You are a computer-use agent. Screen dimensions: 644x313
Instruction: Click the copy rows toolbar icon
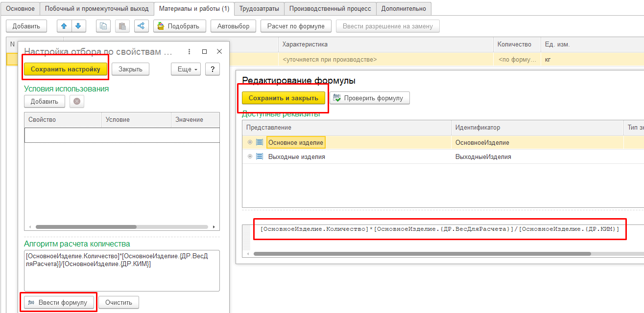tap(103, 26)
